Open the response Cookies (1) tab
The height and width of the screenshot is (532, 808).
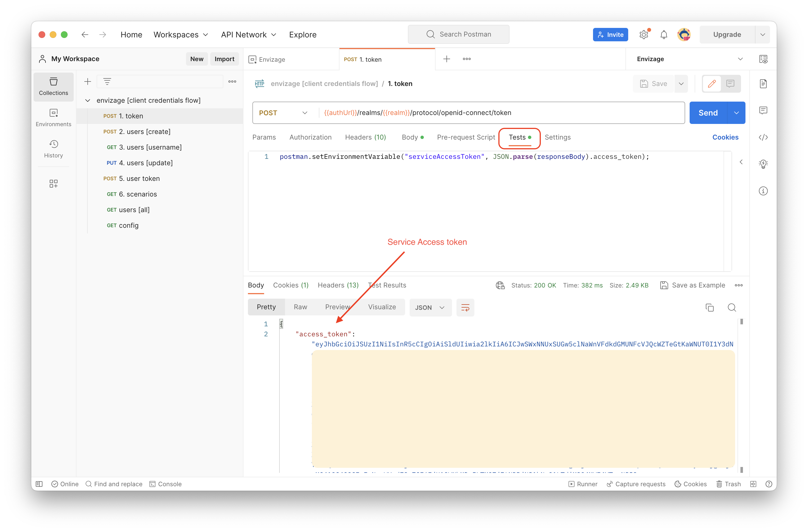tap(291, 285)
